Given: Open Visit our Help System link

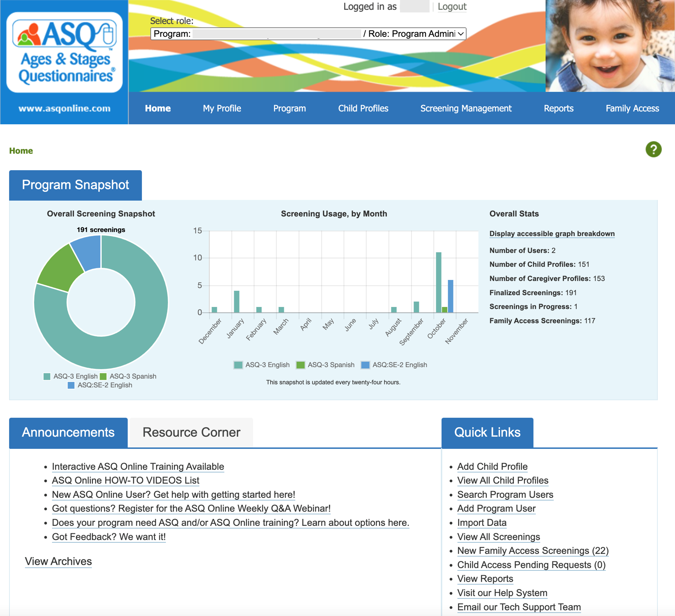Looking at the screenshot, I should [502, 593].
